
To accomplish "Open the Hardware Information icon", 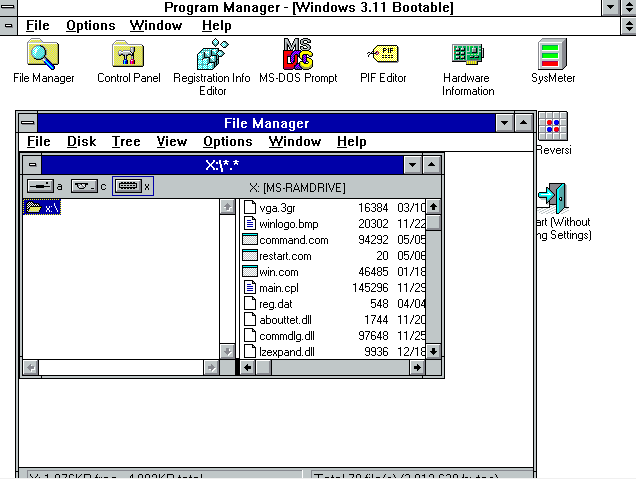I will (x=468, y=54).
